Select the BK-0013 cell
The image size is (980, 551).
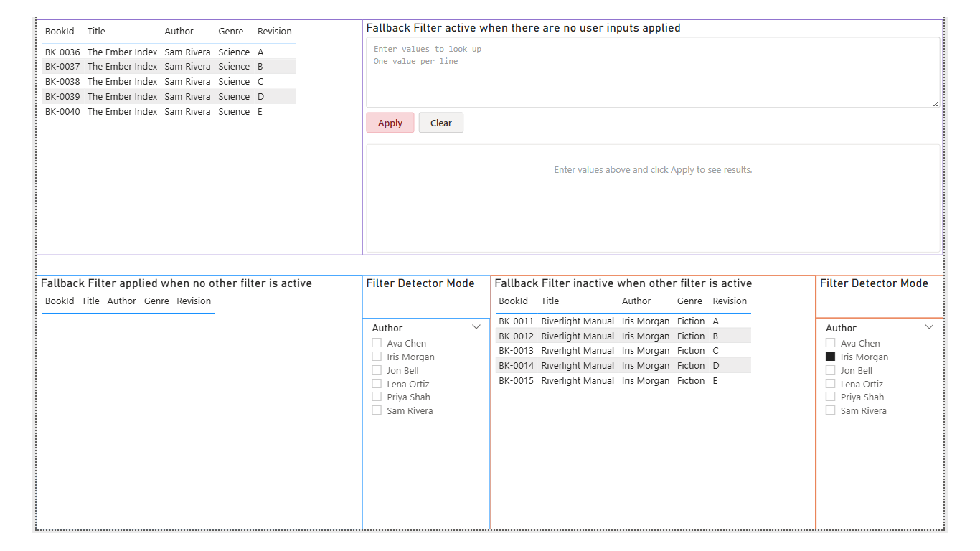coord(517,351)
